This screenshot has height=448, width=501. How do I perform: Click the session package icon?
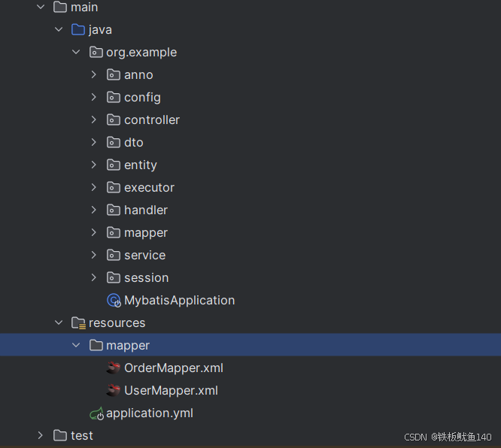point(114,278)
